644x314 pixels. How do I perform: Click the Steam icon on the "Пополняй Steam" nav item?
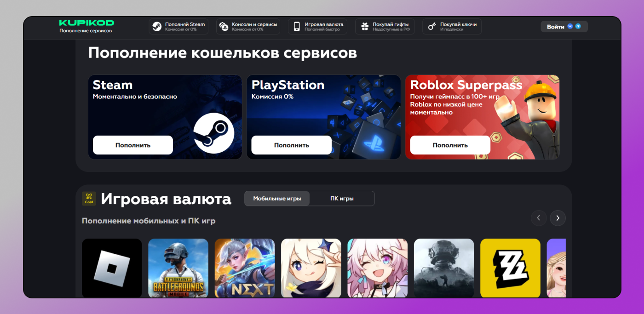156,26
